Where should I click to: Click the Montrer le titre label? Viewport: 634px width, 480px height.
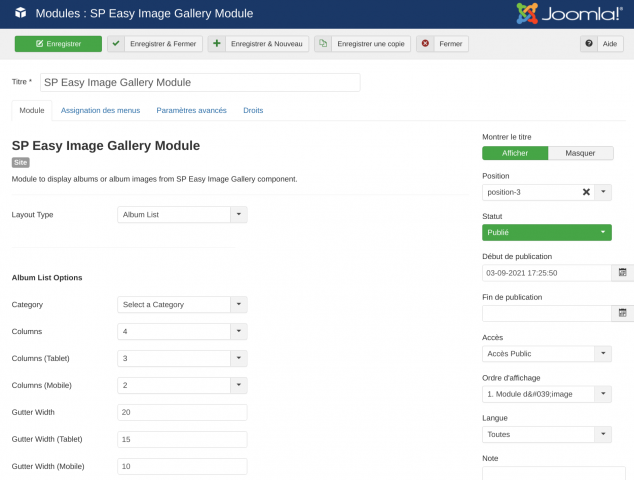(507, 137)
